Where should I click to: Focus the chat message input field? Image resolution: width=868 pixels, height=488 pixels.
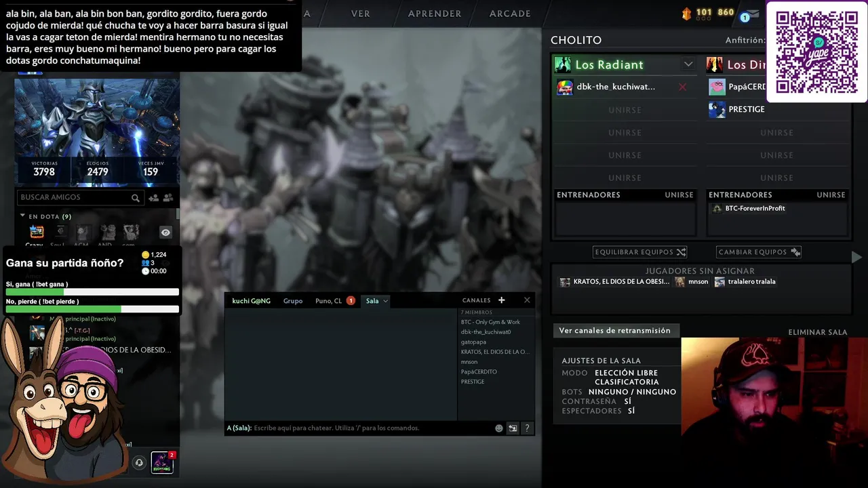click(359, 428)
